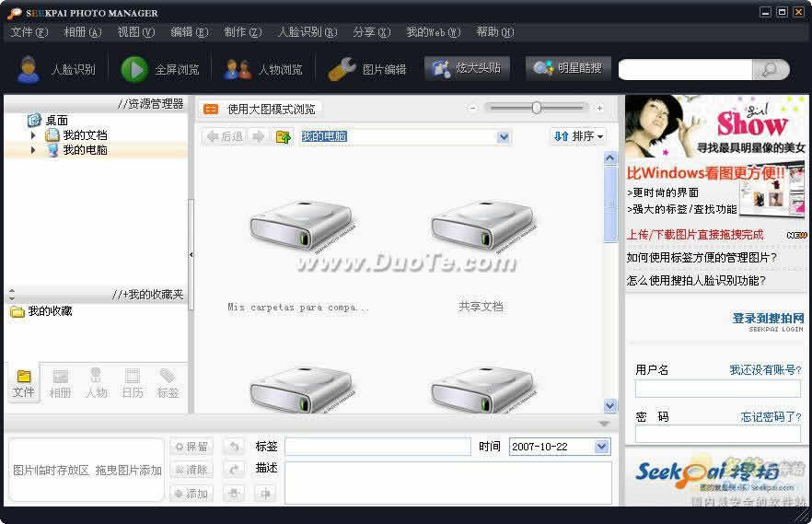Viewport: 812px width, 524px height.
Task: Open 上传/下载图片直接拖拽完成 link
Action: point(695,235)
